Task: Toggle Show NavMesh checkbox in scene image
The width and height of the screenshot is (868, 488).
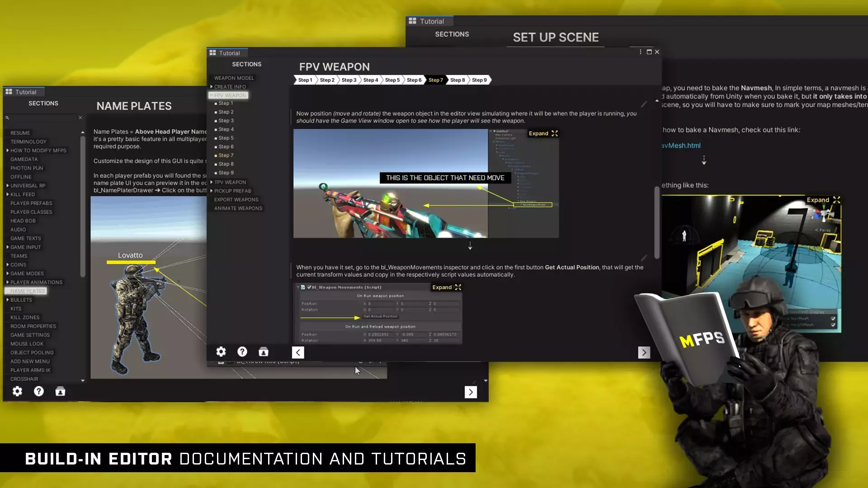Action: [x=833, y=319]
